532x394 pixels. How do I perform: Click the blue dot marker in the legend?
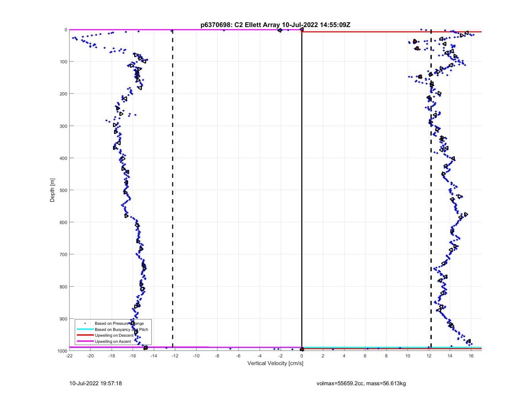coord(85,323)
